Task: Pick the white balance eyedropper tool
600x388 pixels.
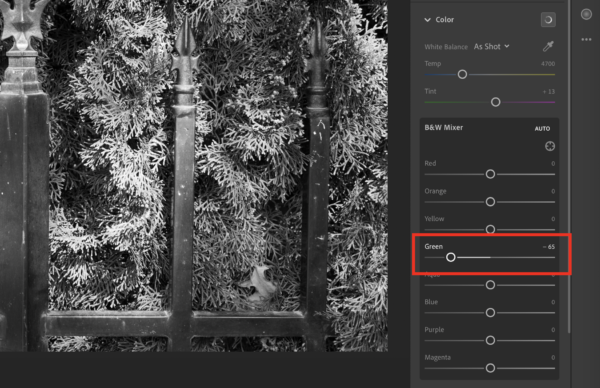Action: (x=548, y=46)
